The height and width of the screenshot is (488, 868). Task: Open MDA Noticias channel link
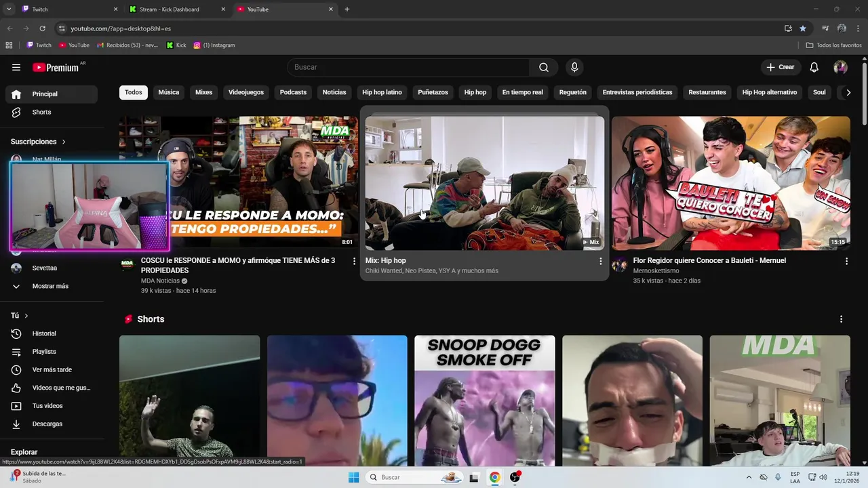pyautogui.click(x=160, y=281)
